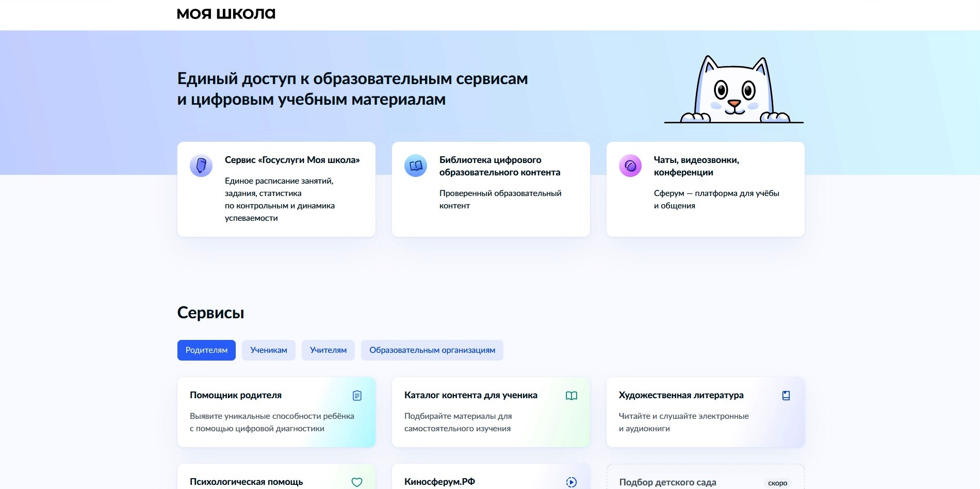
Task: Click the Художественная литература book icon
Action: [786, 396]
